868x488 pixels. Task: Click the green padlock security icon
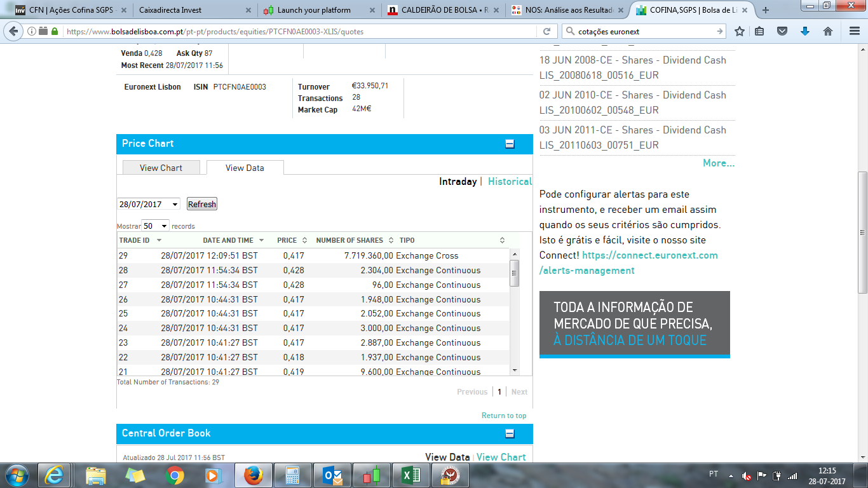tap(55, 31)
